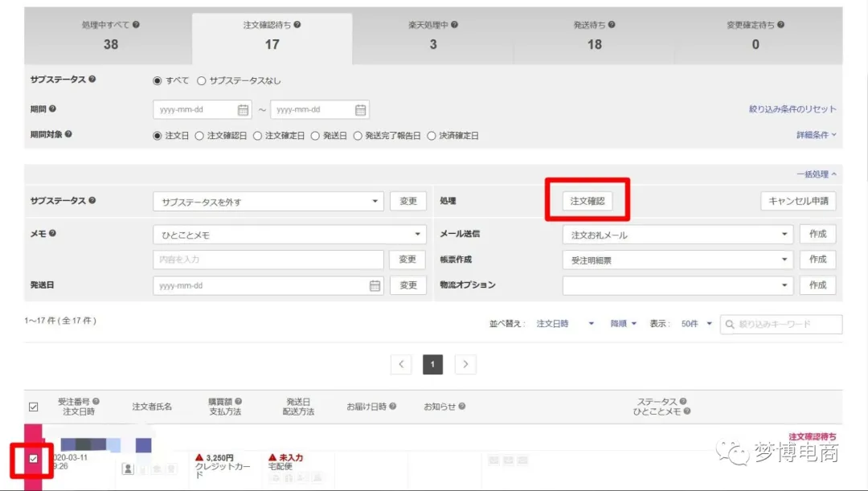This screenshot has width=868, height=491.
Task: Open help icon beside ひとことメモ column header
Action: (x=687, y=411)
